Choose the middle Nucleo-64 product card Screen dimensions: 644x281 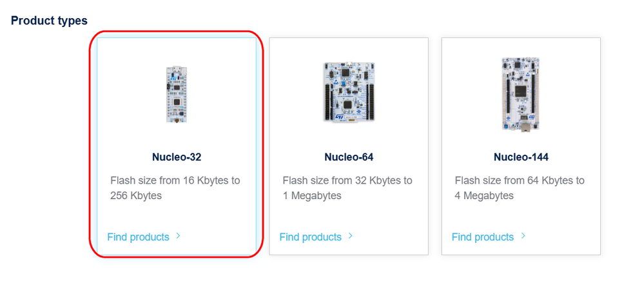coord(349,146)
